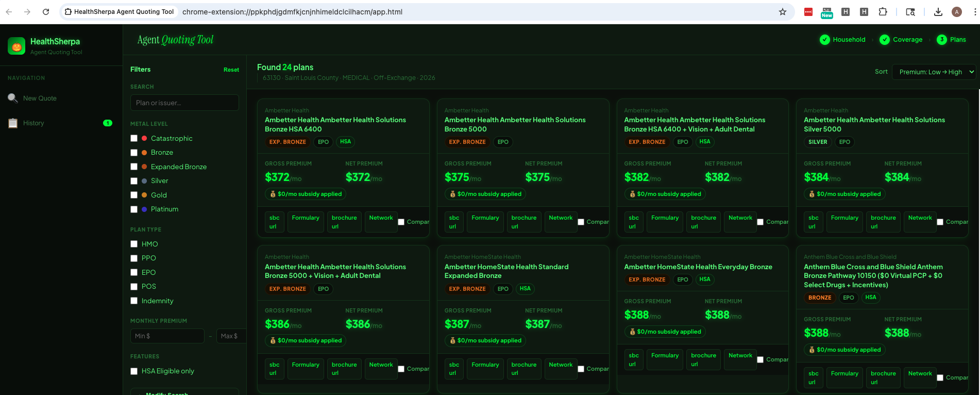Open the profile avatar labeled A
This screenshot has height=395, width=980.
pos(957,12)
